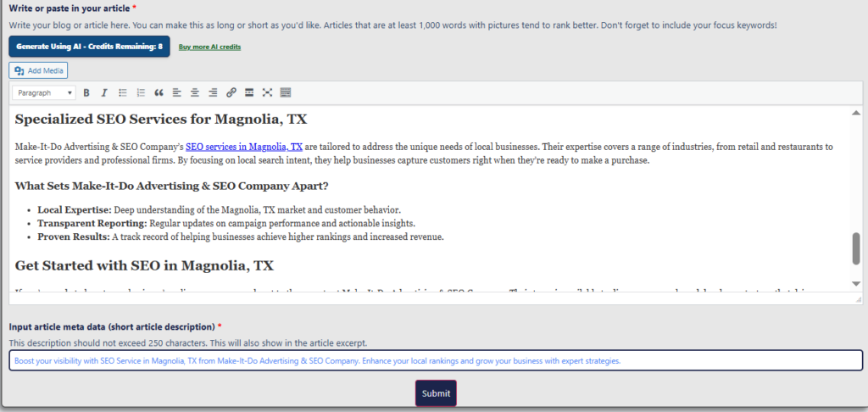Enter distraction-free fullscreen mode
This screenshot has width=868, height=412.
[267, 92]
